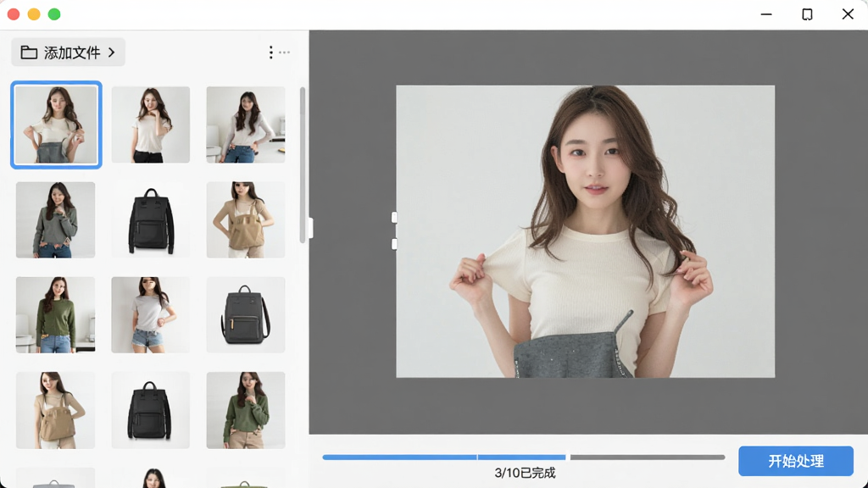
Task: Click the thumbnail list vertical scrollbar
Action: tap(303, 165)
